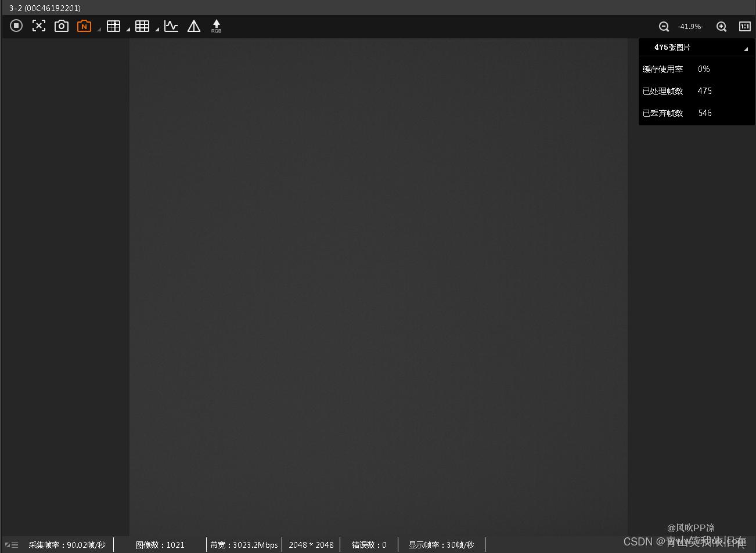The height and width of the screenshot is (553, 756).
Task: Click the -41.9% zoom percentage field
Action: pyautogui.click(x=690, y=27)
